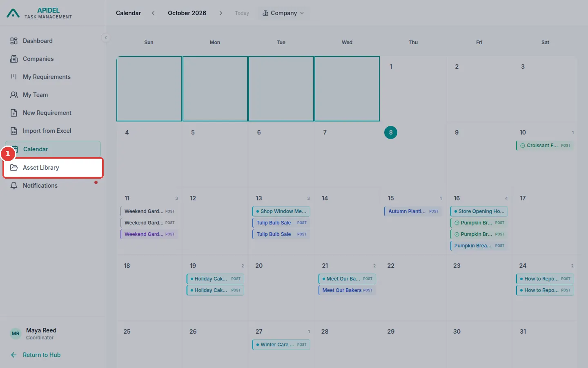Select the day cell for the 31st
Viewport: 588px width, 368px height.
(x=545, y=345)
